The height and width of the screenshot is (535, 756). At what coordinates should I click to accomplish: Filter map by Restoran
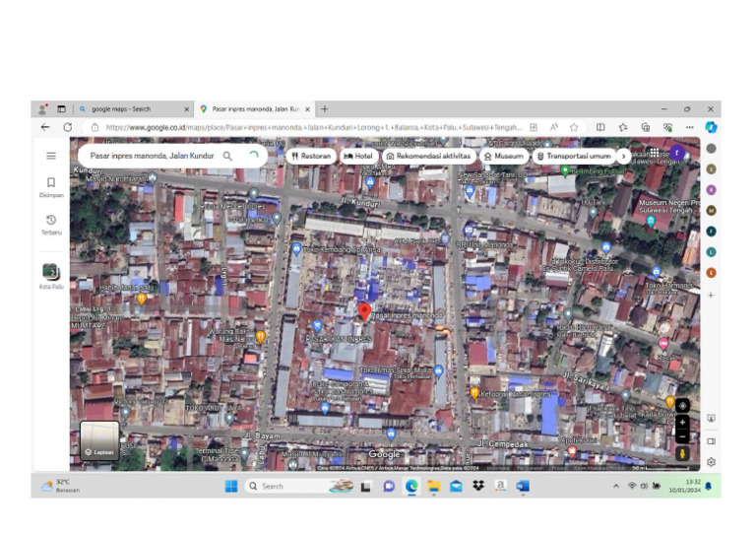pos(311,156)
